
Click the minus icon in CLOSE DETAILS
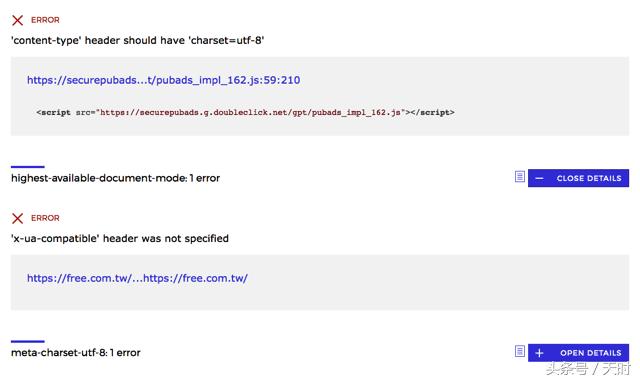[539, 178]
